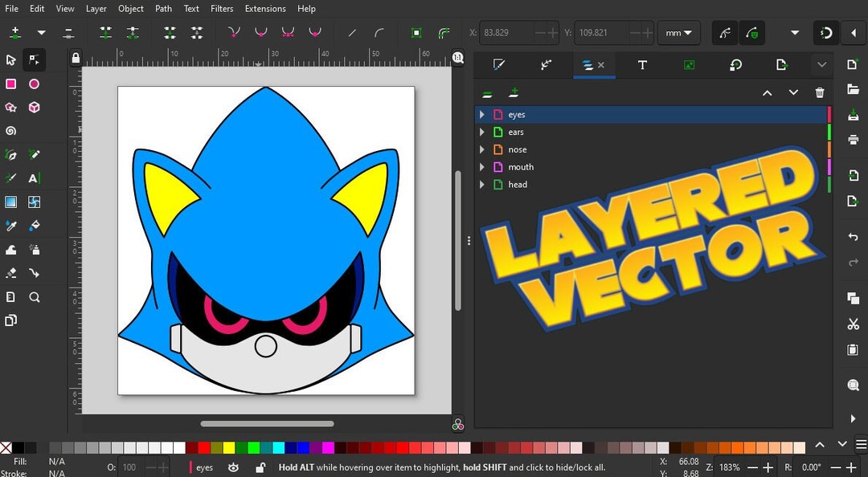Add a new layer with the plus icon
This screenshot has height=477, width=868.
(x=514, y=92)
